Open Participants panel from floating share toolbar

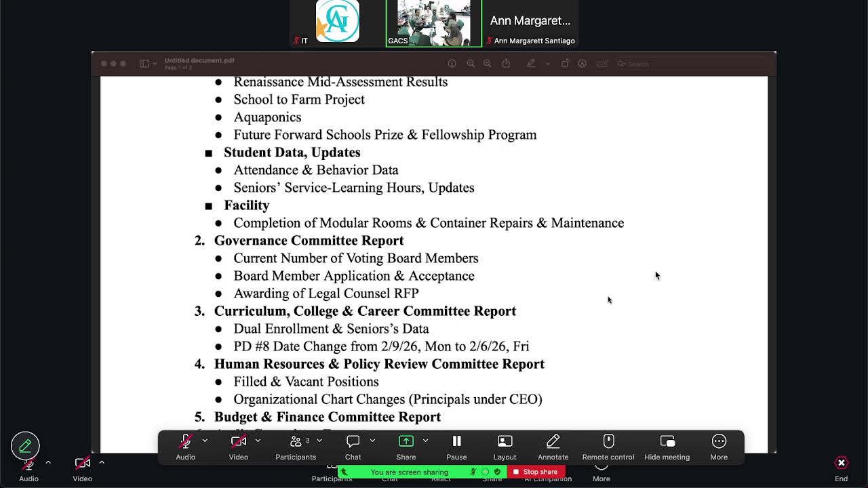pos(296,447)
